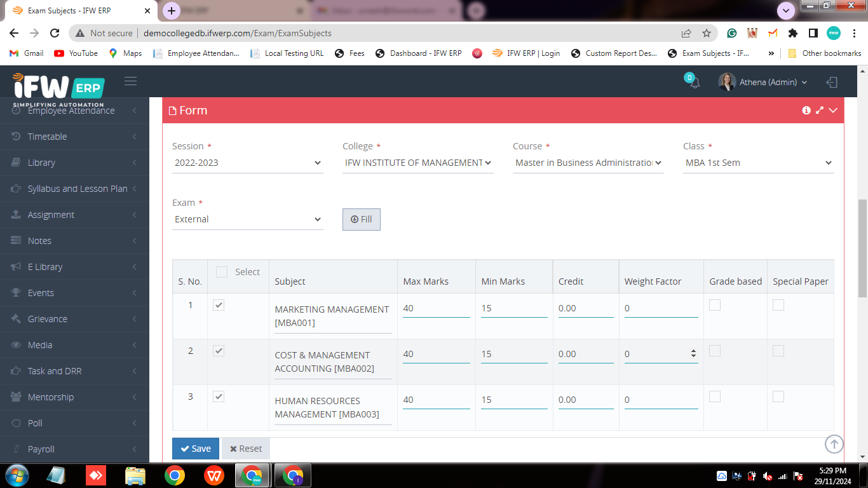Uncheck the Human Resources Management select checkbox
This screenshot has width=868, height=488.
pyautogui.click(x=219, y=396)
